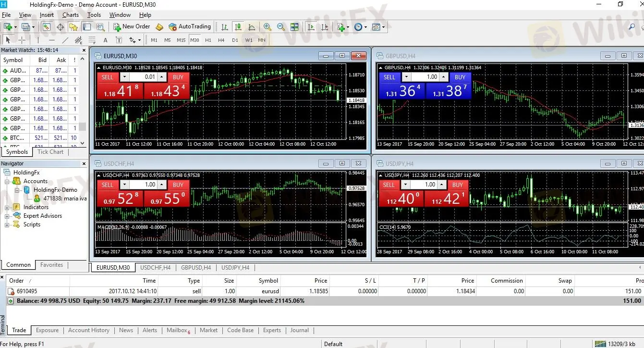Zoom out on the chart
Viewport: 644px width, 348px height.
coord(281,27)
